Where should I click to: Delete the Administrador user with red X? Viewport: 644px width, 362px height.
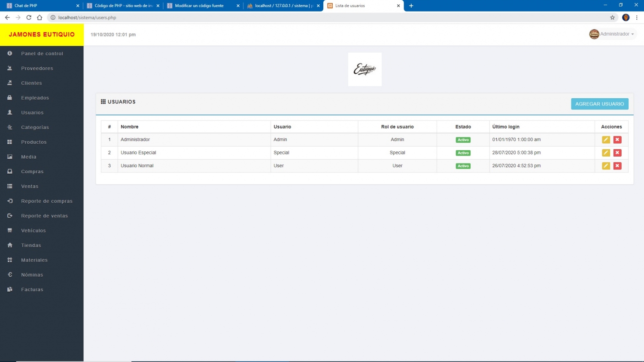coord(617,140)
